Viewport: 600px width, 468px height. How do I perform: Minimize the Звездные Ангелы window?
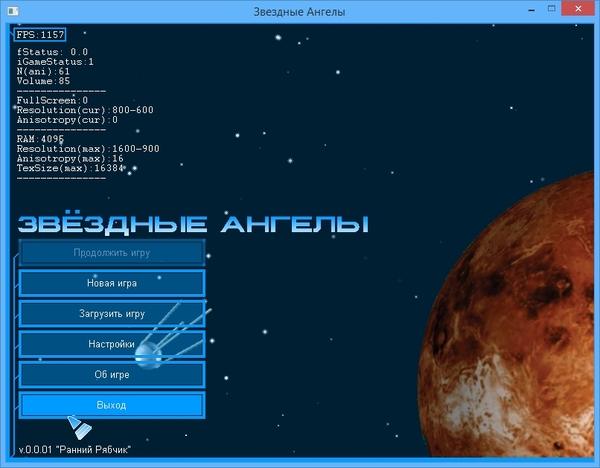point(521,10)
